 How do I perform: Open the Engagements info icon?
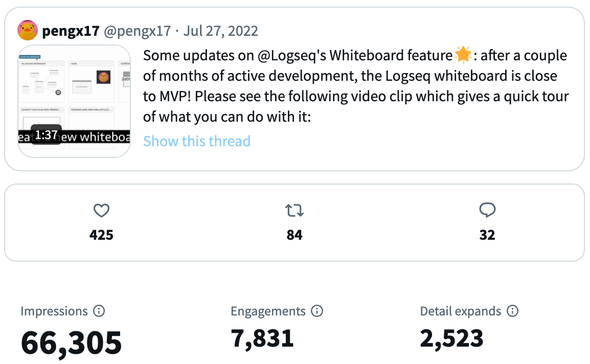point(317,311)
